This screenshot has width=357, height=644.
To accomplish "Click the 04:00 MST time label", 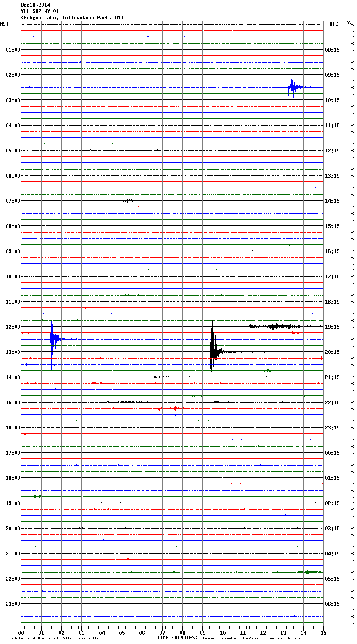I will coord(13,126).
